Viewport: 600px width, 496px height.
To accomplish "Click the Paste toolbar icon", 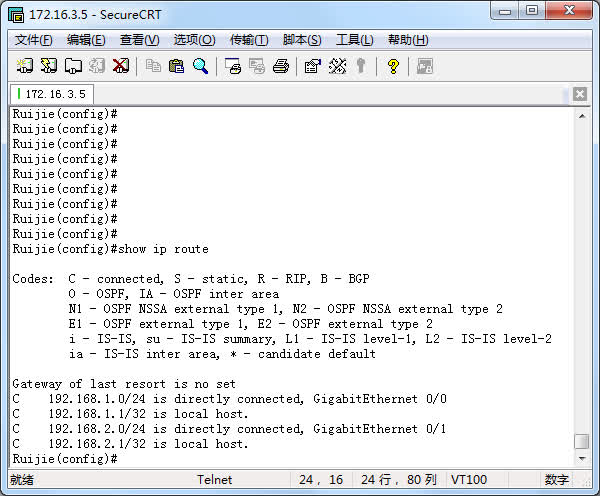I will [x=177, y=66].
